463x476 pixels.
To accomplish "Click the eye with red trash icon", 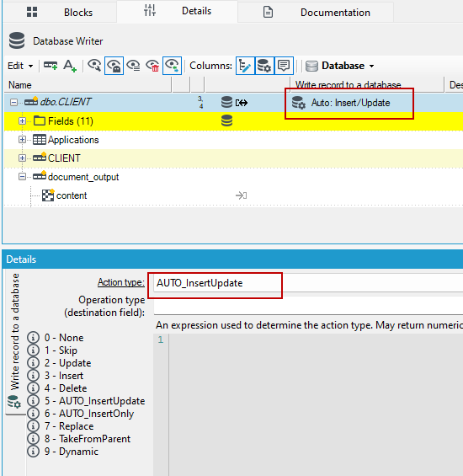I will click(x=152, y=66).
